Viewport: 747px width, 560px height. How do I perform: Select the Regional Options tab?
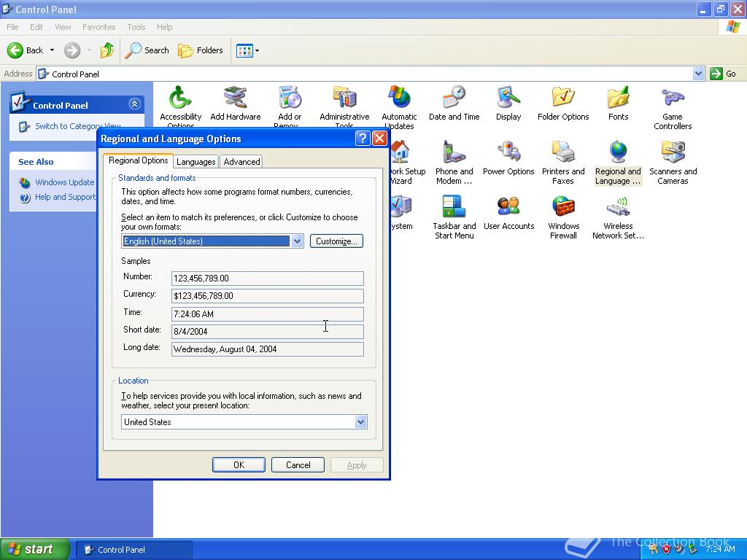coord(138,160)
